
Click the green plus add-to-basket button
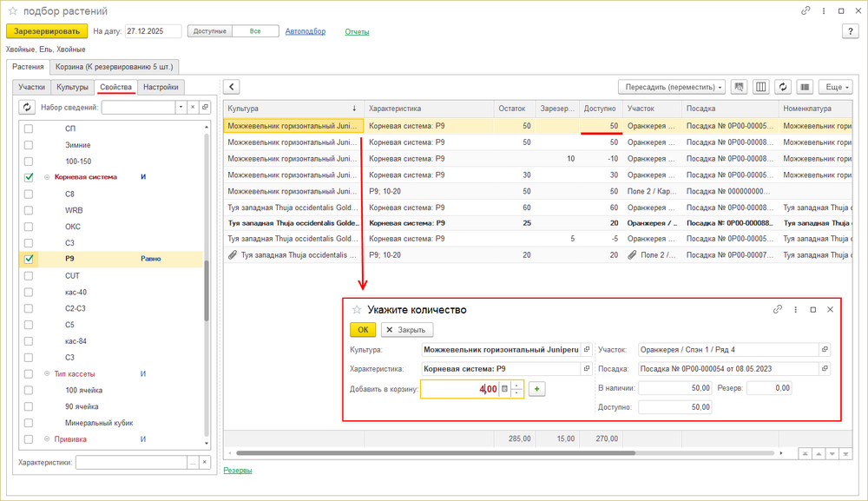point(537,389)
